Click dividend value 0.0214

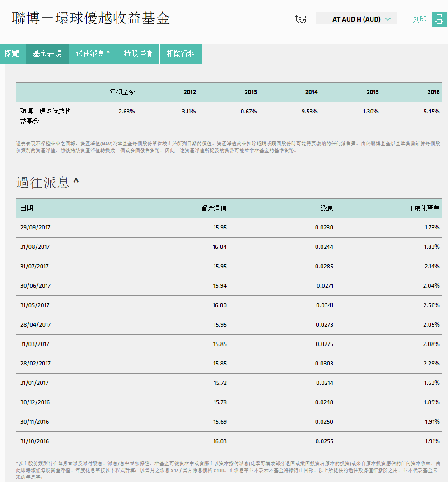click(x=325, y=383)
